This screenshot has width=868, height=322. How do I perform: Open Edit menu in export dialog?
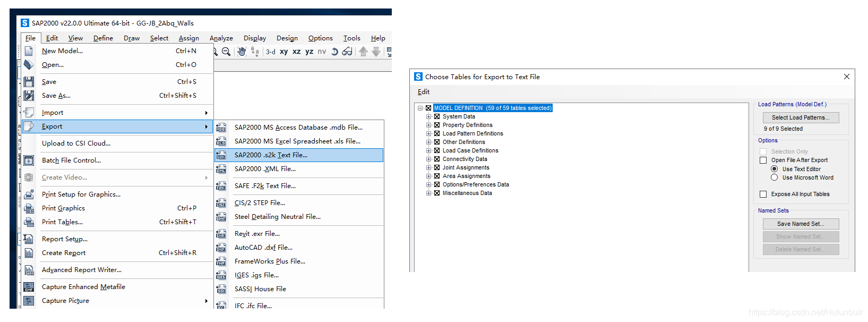pos(424,92)
